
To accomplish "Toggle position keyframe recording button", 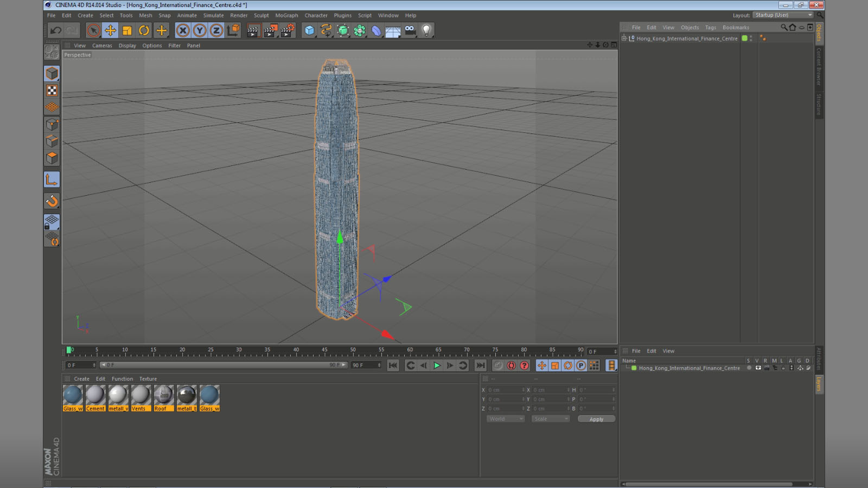I will pyautogui.click(x=542, y=365).
